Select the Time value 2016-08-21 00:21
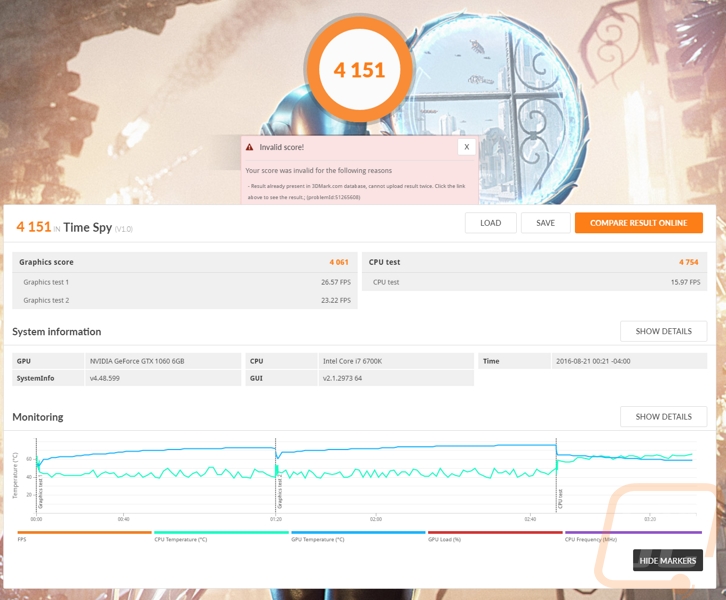The height and width of the screenshot is (600, 726). coord(593,361)
